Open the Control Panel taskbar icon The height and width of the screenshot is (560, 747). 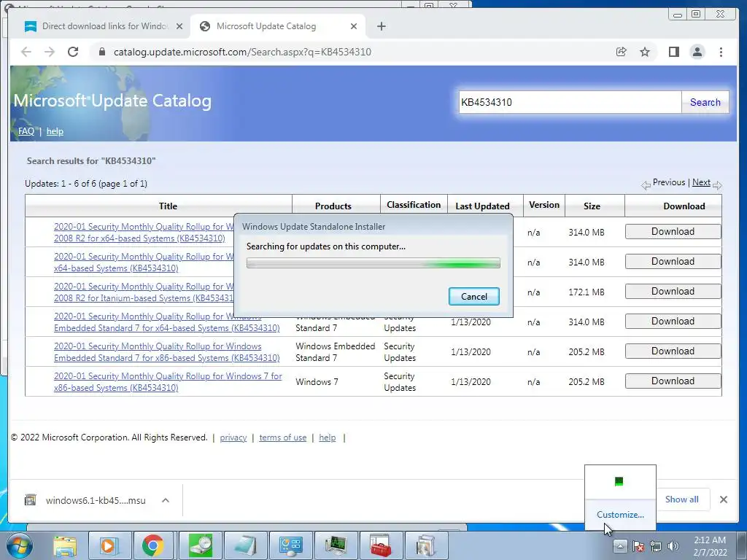(x=291, y=545)
